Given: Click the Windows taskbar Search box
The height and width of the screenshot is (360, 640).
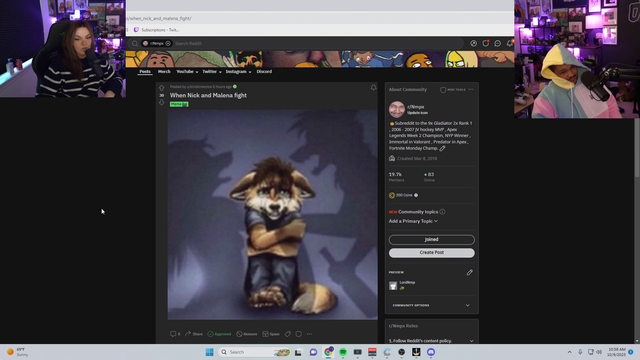Looking at the screenshot, I should coord(254,352).
